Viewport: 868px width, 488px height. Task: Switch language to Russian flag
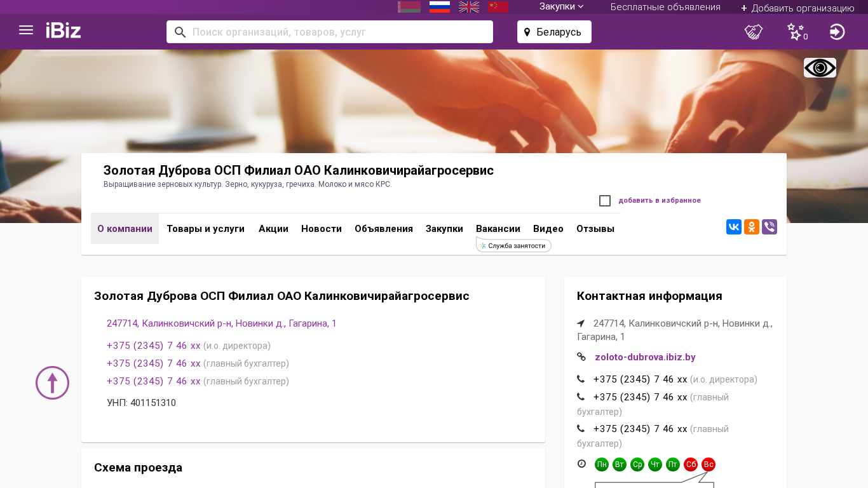pyautogui.click(x=440, y=7)
